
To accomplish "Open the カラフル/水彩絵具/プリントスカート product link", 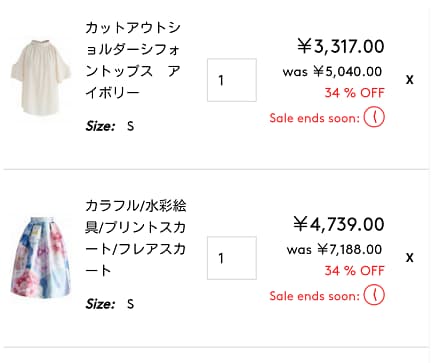I will [135, 238].
